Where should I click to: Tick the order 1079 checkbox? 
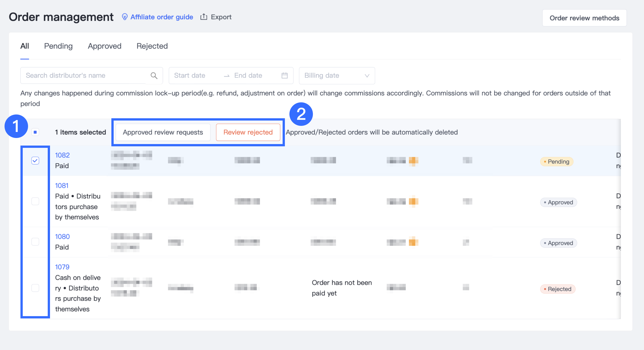pos(35,288)
